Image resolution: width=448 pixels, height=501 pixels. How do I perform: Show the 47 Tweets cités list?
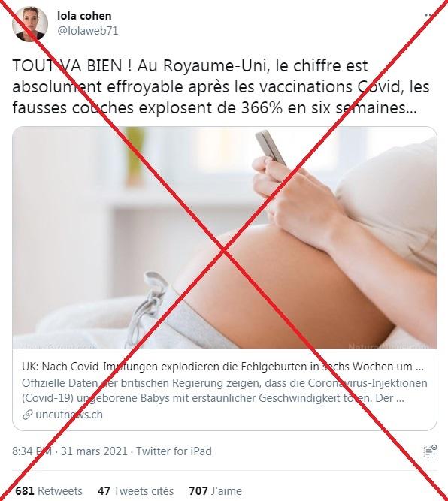[135, 490]
